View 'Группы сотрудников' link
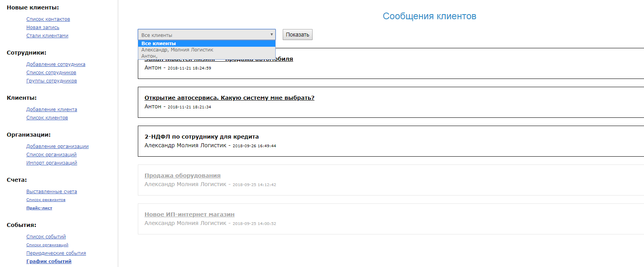Image resolution: width=644 pixels, height=267 pixels. pos(51,81)
